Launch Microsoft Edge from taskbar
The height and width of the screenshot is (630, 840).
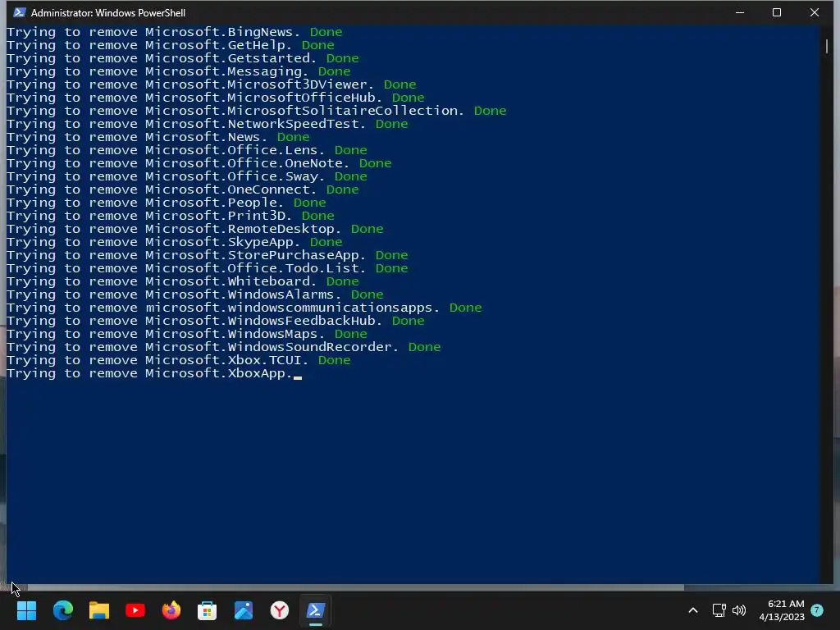click(x=62, y=610)
